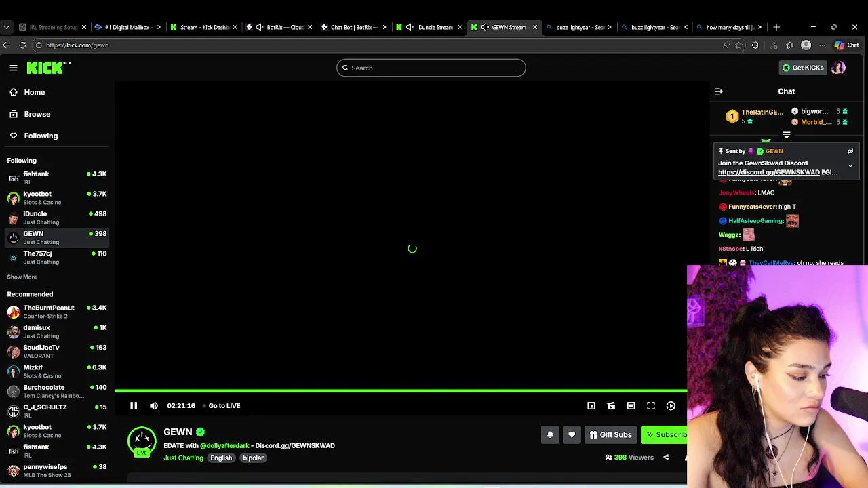Screen dimensions: 868x488
Task: Open Mizkif recommended channel
Action: (x=57, y=371)
